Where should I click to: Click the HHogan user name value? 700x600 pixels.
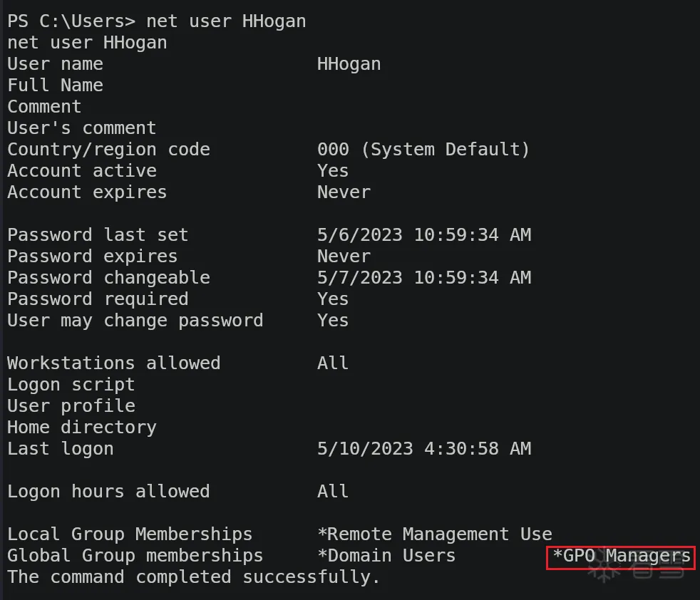[x=349, y=64]
